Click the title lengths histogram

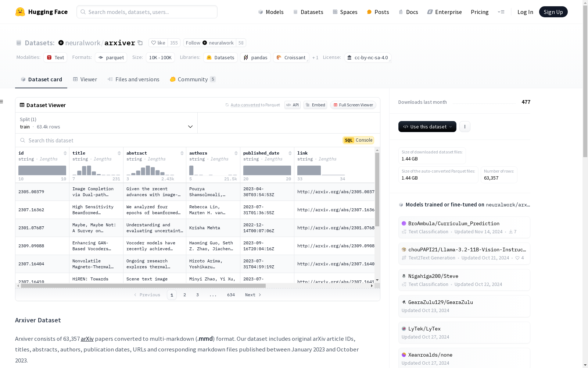(x=96, y=170)
